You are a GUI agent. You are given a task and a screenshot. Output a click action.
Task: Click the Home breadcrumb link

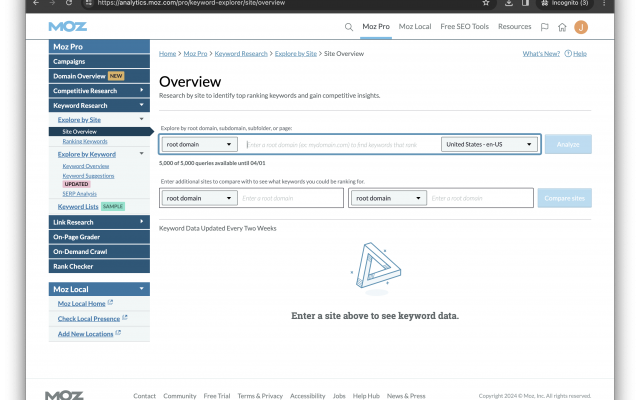coord(167,53)
